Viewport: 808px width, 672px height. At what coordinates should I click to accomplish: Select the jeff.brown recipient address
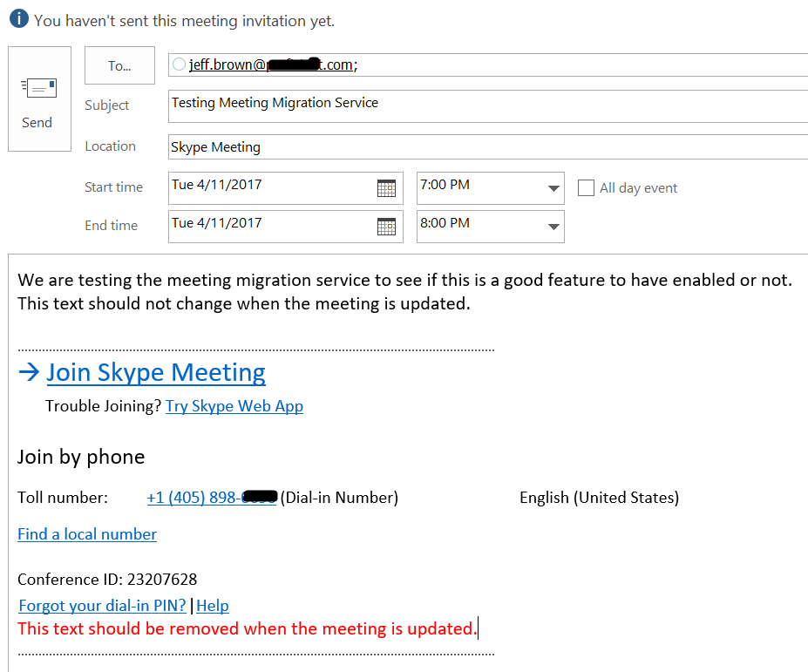pos(273,64)
